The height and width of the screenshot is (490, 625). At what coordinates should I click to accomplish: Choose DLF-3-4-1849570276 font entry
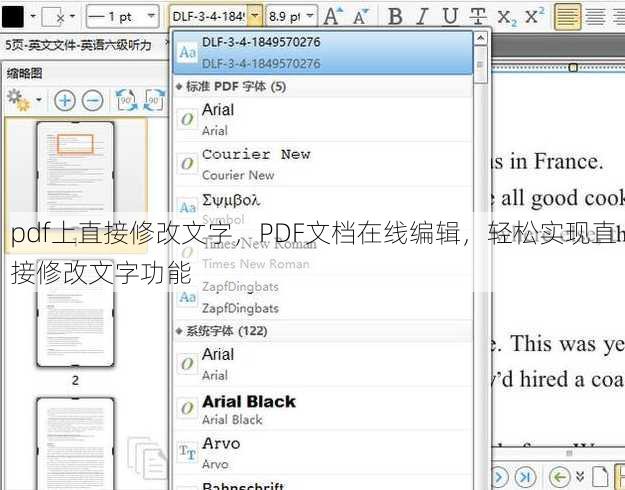coord(323,53)
